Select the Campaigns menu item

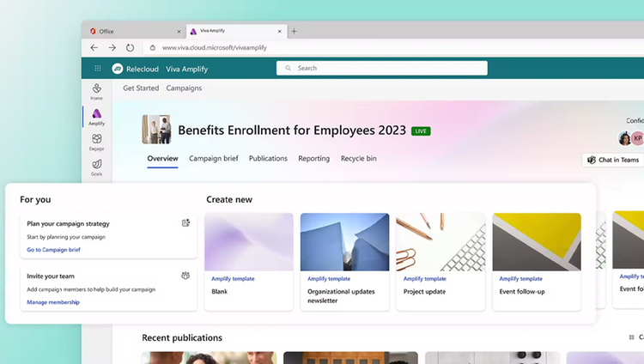click(184, 88)
